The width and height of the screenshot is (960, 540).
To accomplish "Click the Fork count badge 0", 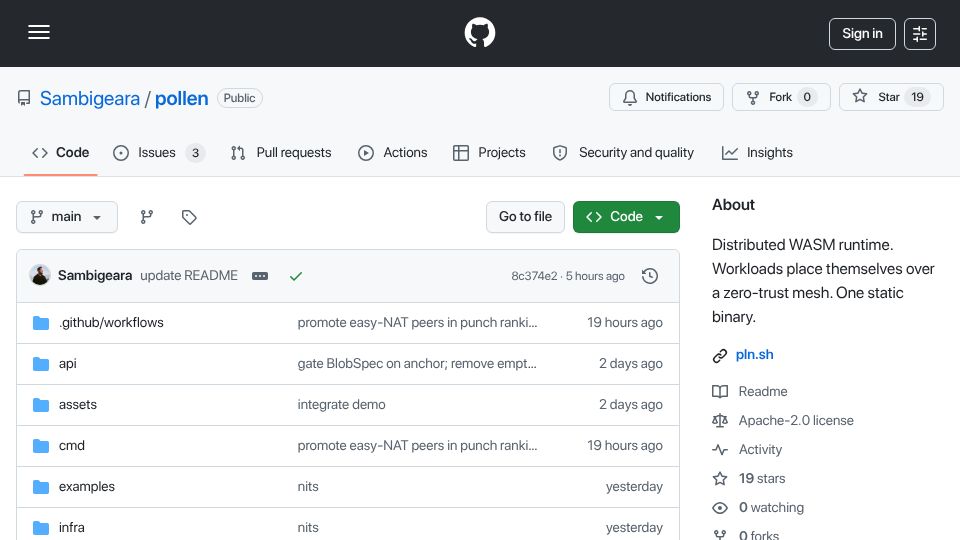I will click(x=807, y=97).
